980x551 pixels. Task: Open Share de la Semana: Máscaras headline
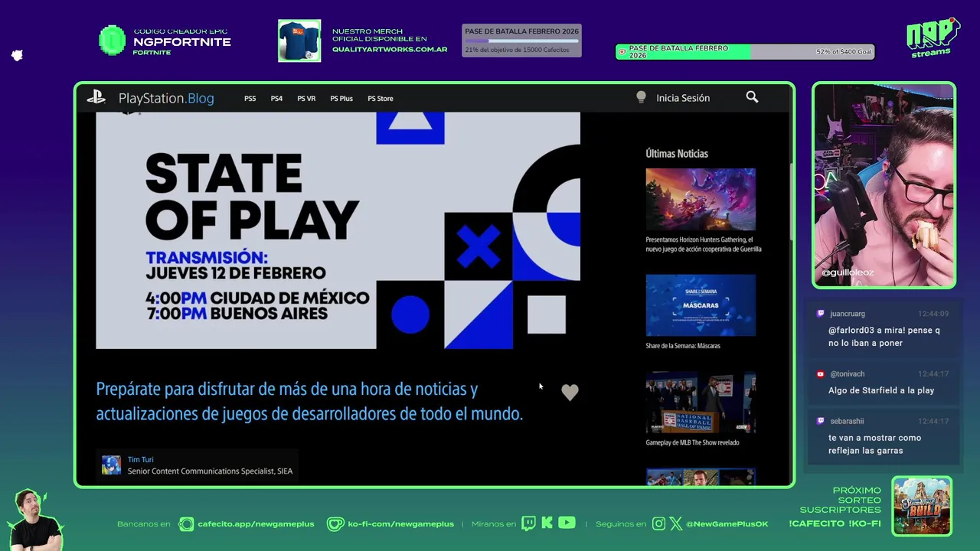coord(683,346)
